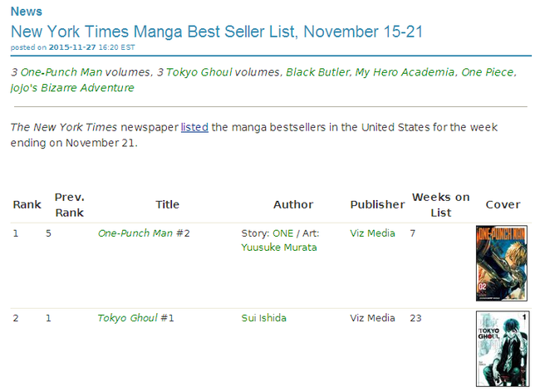Click Viz Media publisher in the second row
The image size is (540, 392).
pyautogui.click(x=372, y=317)
